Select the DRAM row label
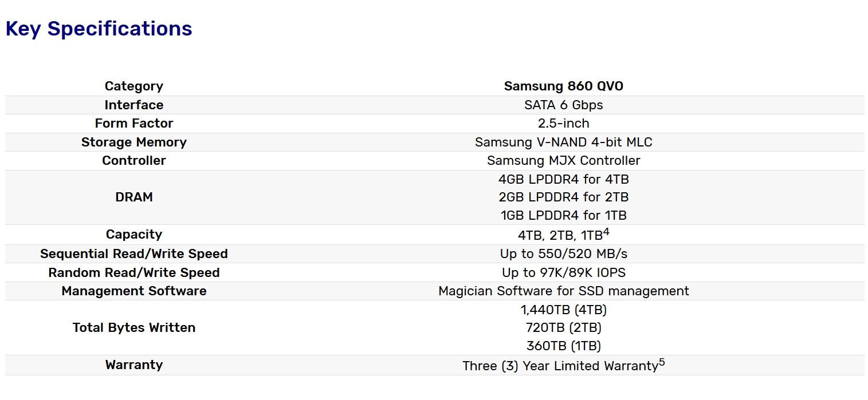Image resolution: width=868 pixels, height=400 pixels. [x=133, y=197]
